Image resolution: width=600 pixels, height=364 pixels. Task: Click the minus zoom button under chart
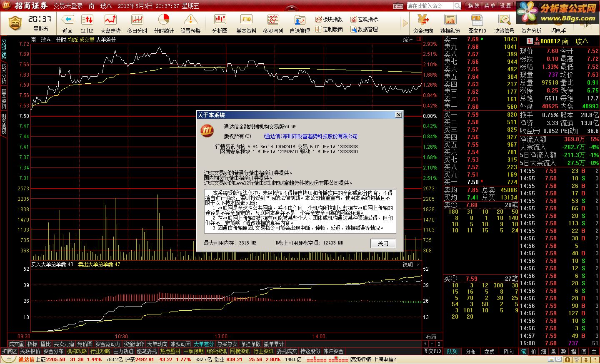(432, 344)
